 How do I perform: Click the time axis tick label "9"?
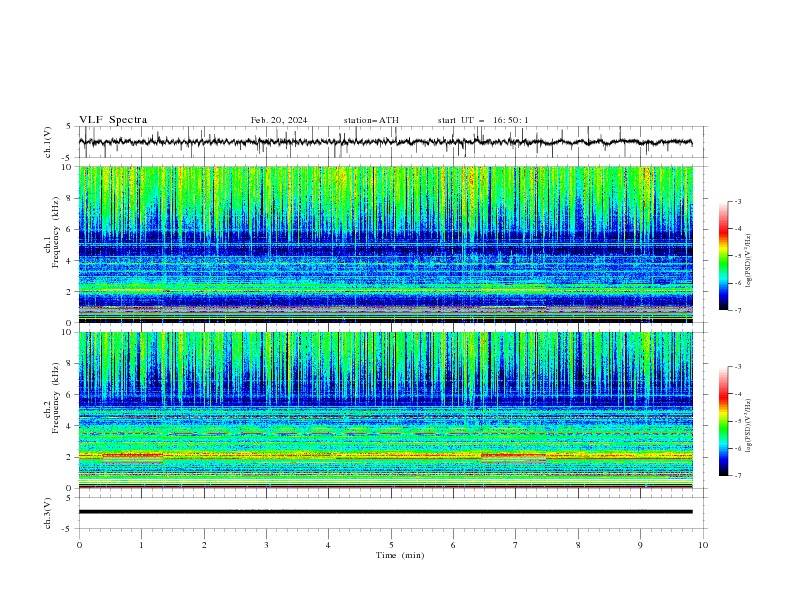(640, 545)
